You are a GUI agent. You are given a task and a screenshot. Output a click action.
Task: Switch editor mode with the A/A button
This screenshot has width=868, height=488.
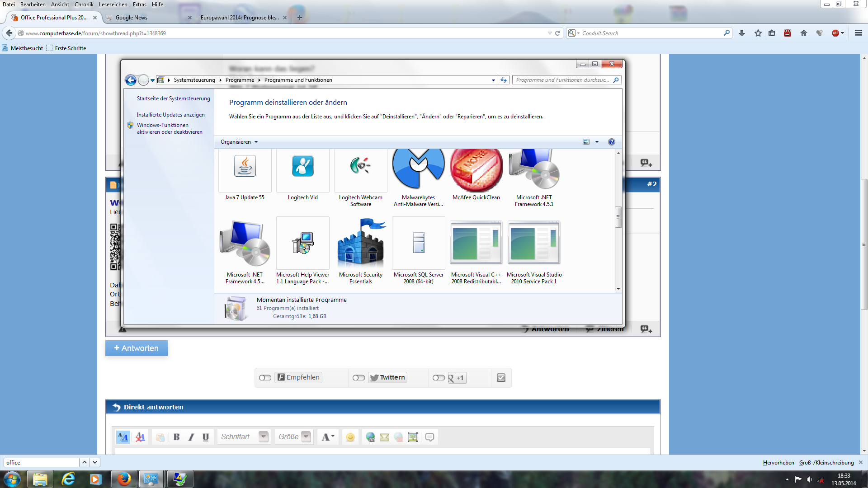pos(123,437)
